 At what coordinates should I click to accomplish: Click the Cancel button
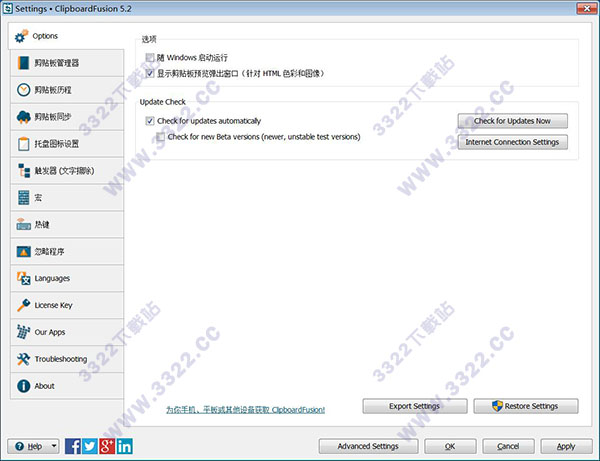click(x=508, y=446)
